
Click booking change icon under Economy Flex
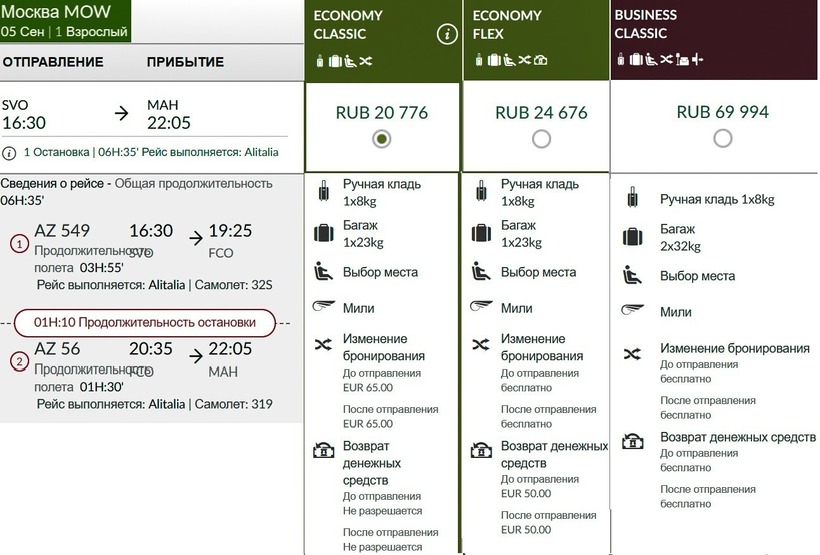481,344
